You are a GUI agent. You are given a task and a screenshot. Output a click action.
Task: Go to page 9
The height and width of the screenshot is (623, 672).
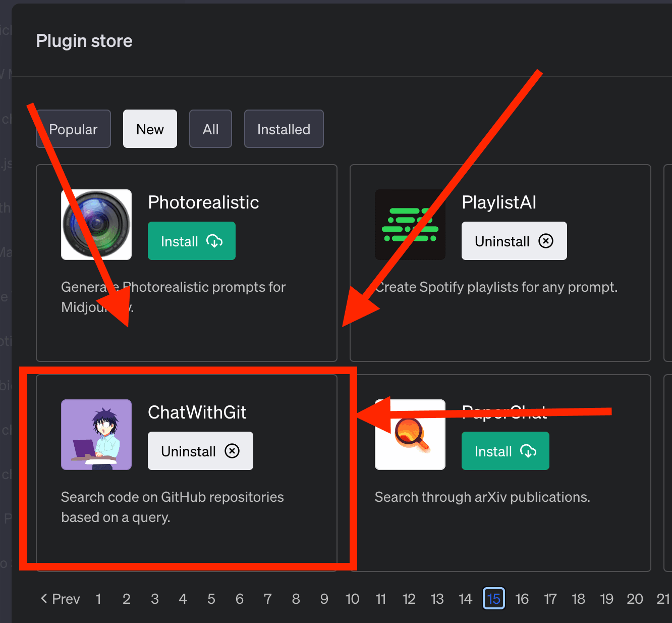coord(324,599)
